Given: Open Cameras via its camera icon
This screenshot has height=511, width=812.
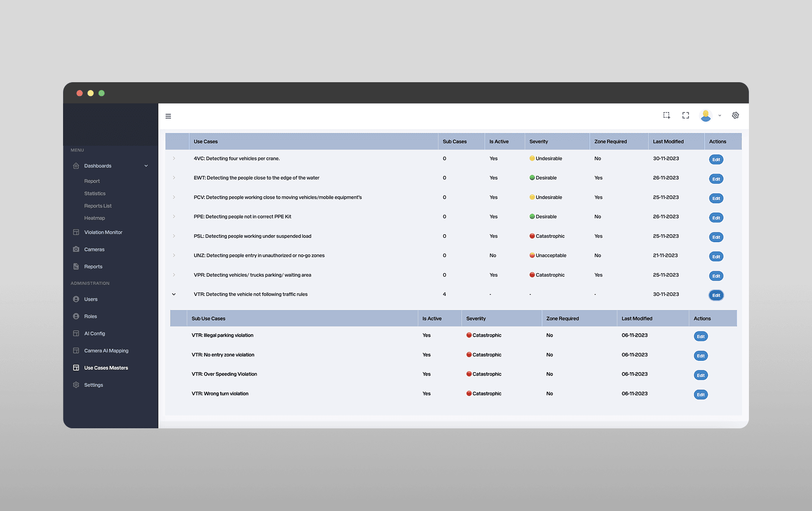Looking at the screenshot, I should click(x=76, y=249).
